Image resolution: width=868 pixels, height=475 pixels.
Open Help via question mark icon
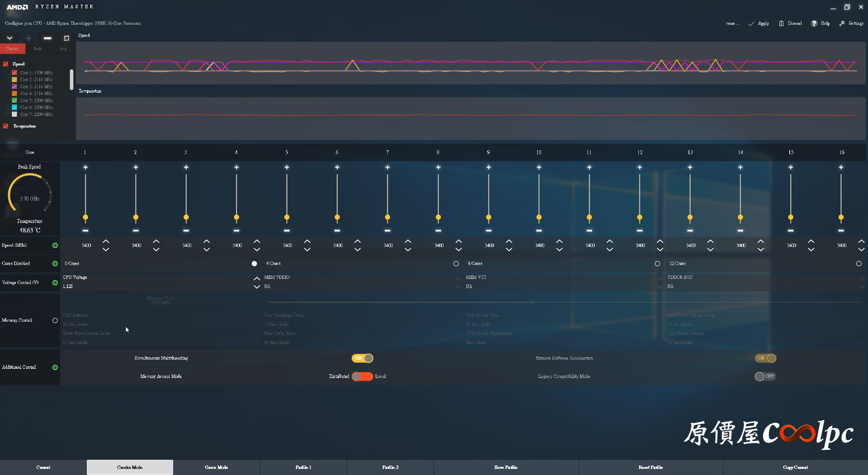pyautogui.click(x=814, y=23)
